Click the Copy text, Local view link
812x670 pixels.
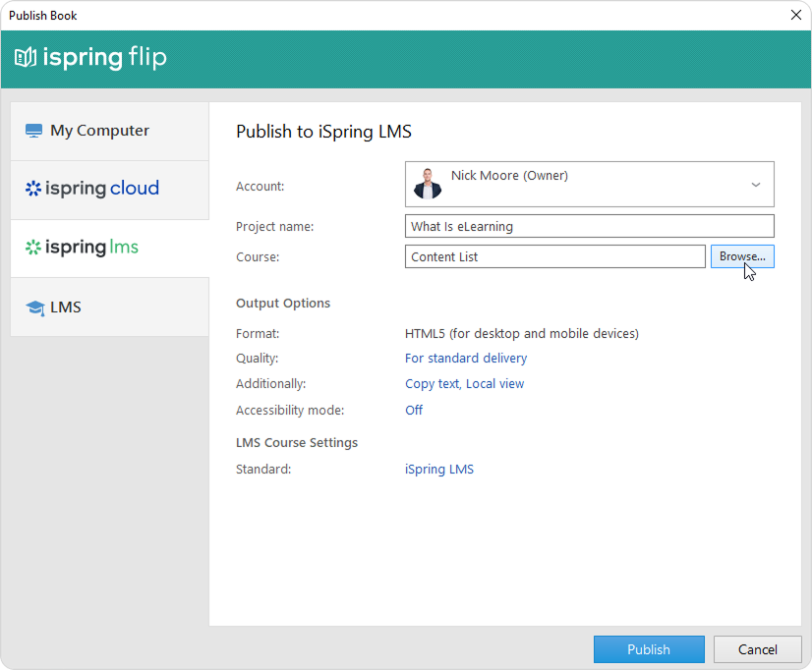click(464, 384)
